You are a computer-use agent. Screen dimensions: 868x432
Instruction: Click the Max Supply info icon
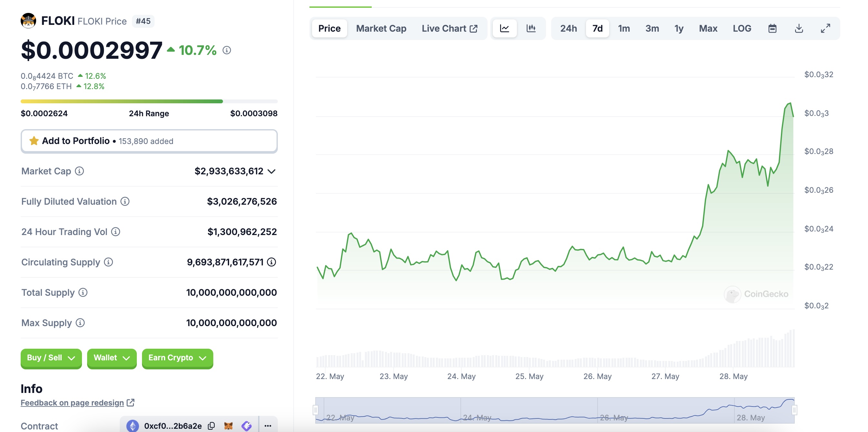pyautogui.click(x=80, y=323)
